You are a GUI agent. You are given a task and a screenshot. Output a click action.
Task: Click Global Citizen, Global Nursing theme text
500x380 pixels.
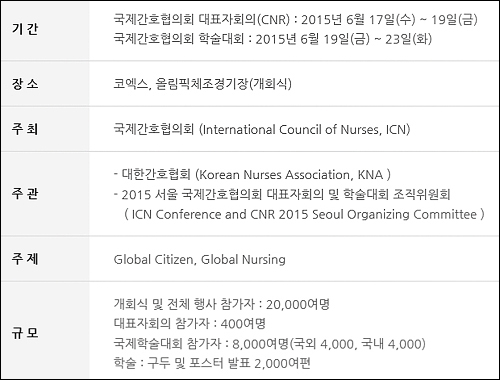click(199, 259)
